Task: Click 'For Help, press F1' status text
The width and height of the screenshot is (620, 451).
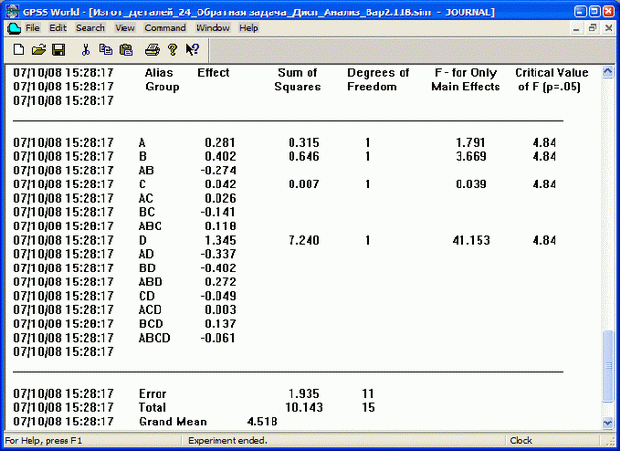Action: pyautogui.click(x=43, y=440)
